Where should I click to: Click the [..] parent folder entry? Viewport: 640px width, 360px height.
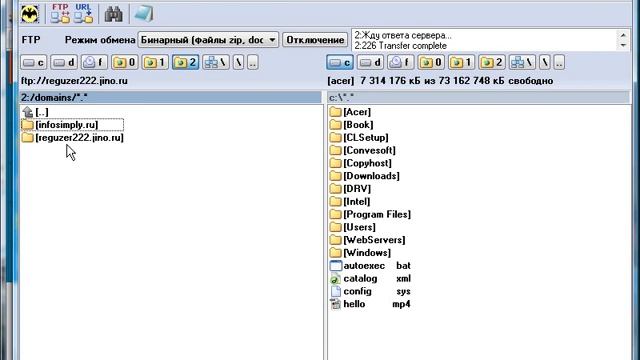(x=36, y=112)
